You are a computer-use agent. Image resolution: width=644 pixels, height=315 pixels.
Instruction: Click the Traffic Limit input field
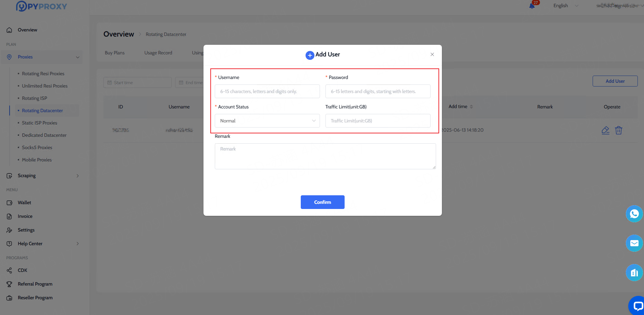(378, 121)
